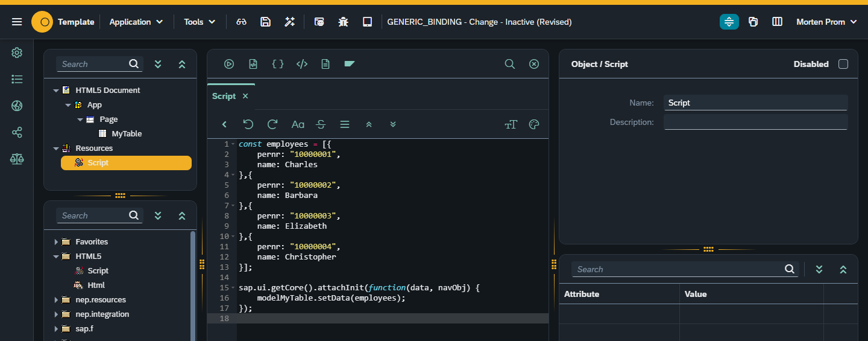Expand the nep.resources folder
Viewport: 868px width, 341px height.
[x=56, y=300]
